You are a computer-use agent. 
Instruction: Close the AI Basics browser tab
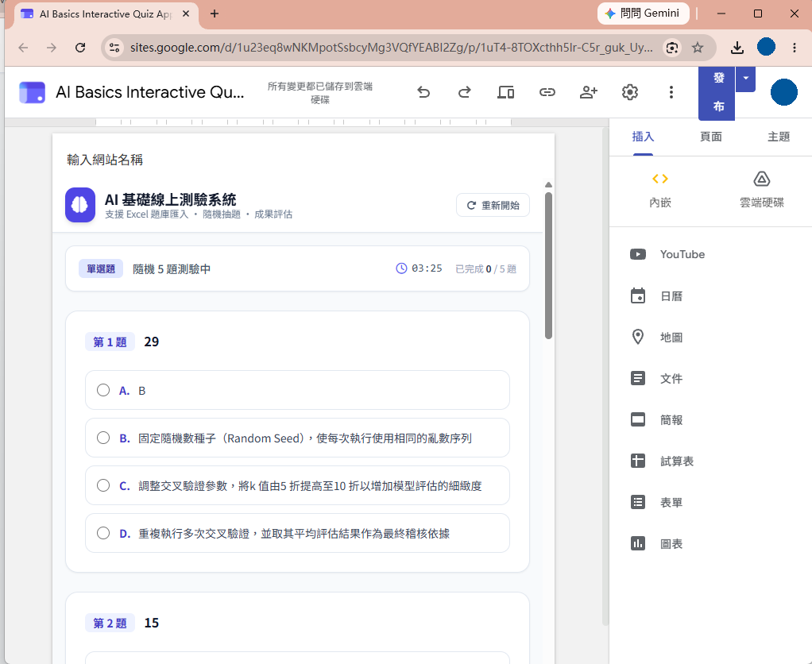(186, 14)
